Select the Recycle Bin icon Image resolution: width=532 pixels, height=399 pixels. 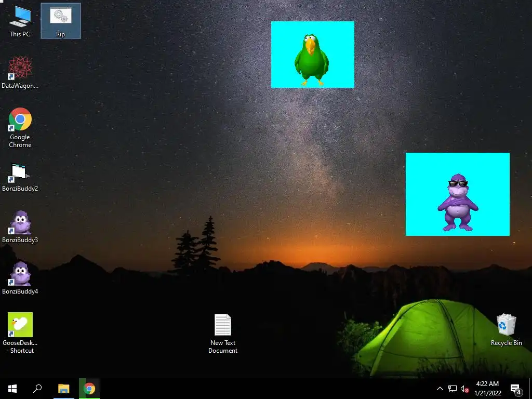coord(506,330)
